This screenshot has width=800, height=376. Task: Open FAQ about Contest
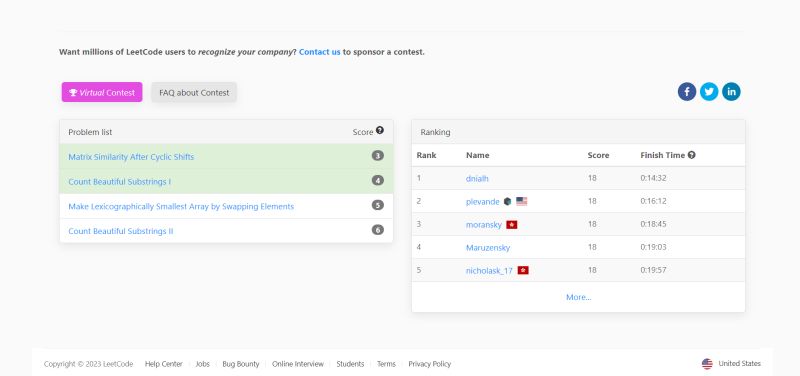tap(194, 92)
